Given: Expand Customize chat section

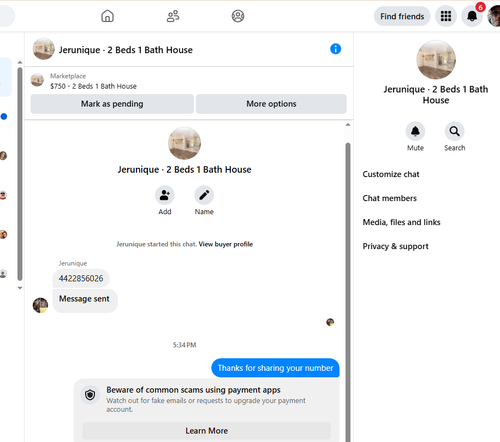Looking at the screenshot, I should [391, 174].
